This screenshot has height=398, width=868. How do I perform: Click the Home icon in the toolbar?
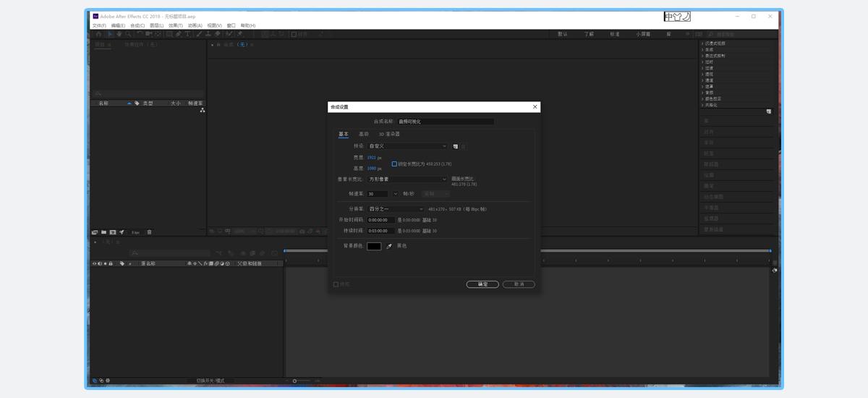98,34
